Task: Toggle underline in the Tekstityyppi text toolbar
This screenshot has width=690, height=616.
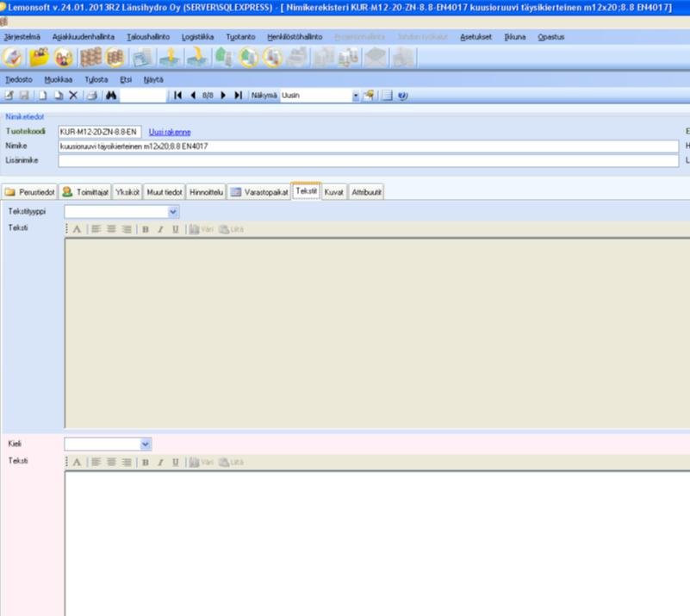Action: point(176,229)
